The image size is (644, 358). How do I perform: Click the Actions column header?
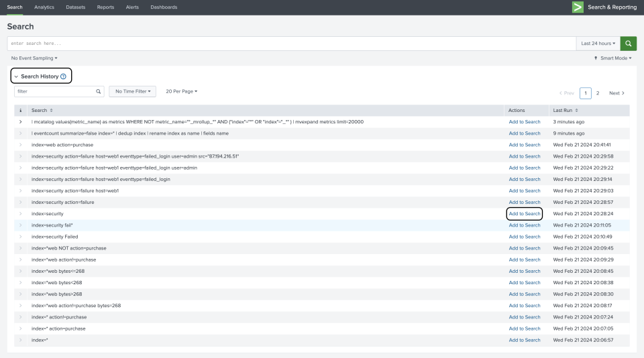click(517, 111)
